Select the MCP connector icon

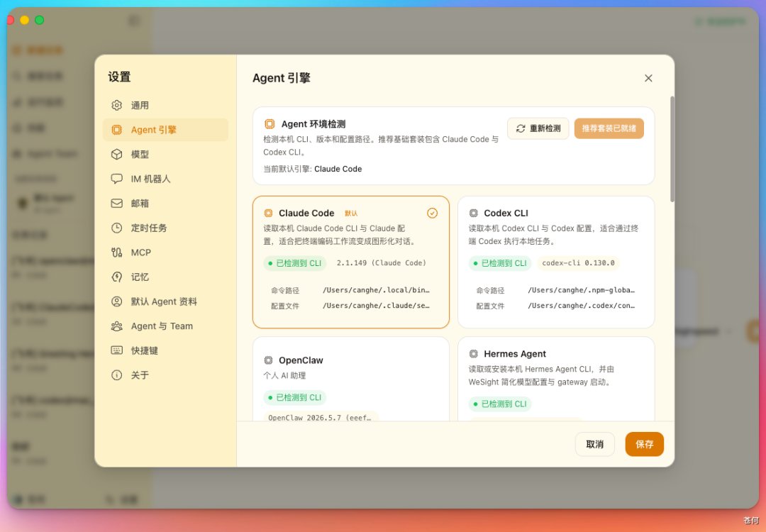[116, 252]
